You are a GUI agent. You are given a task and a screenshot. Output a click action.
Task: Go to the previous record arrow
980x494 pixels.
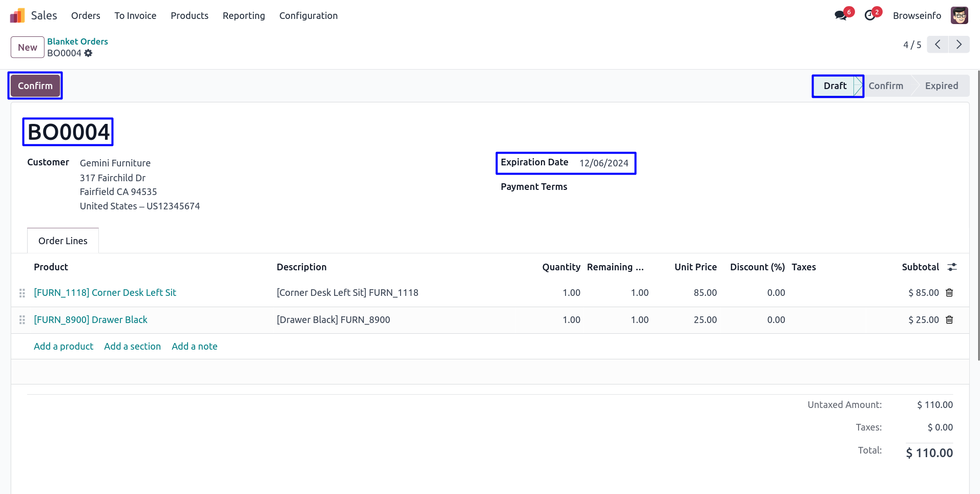[937, 45]
